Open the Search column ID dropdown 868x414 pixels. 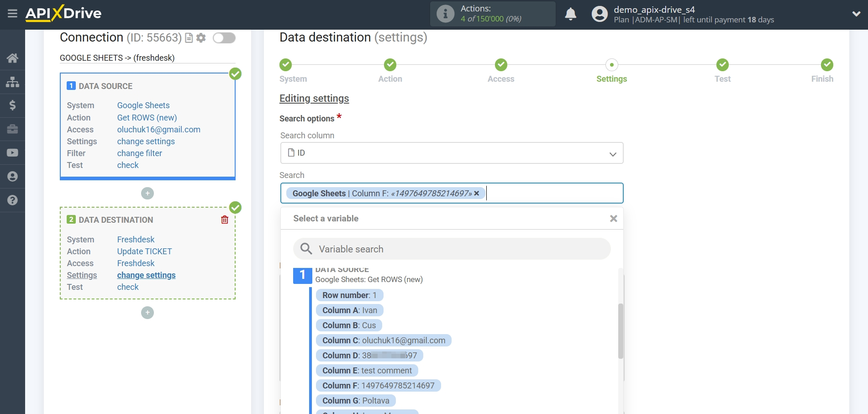[x=452, y=153]
